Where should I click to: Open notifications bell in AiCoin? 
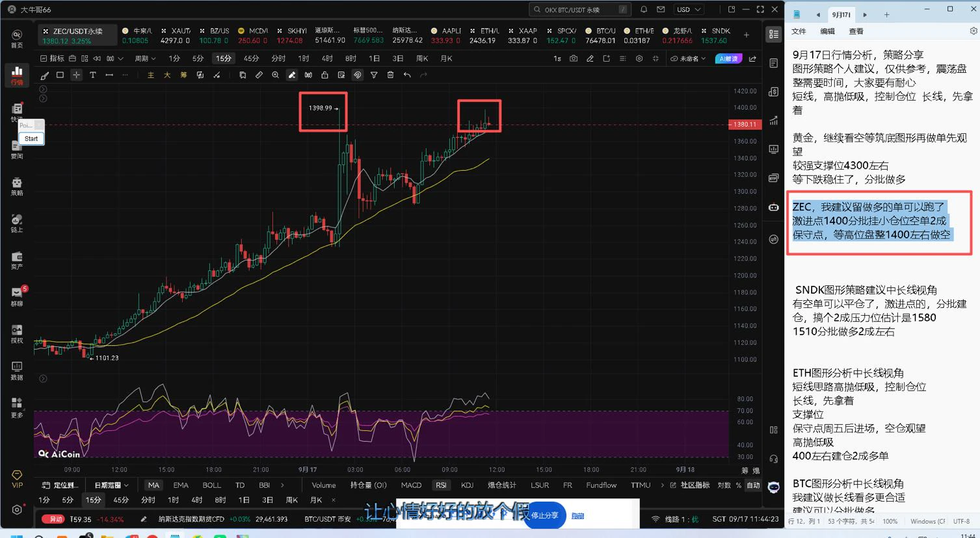[644, 10]
